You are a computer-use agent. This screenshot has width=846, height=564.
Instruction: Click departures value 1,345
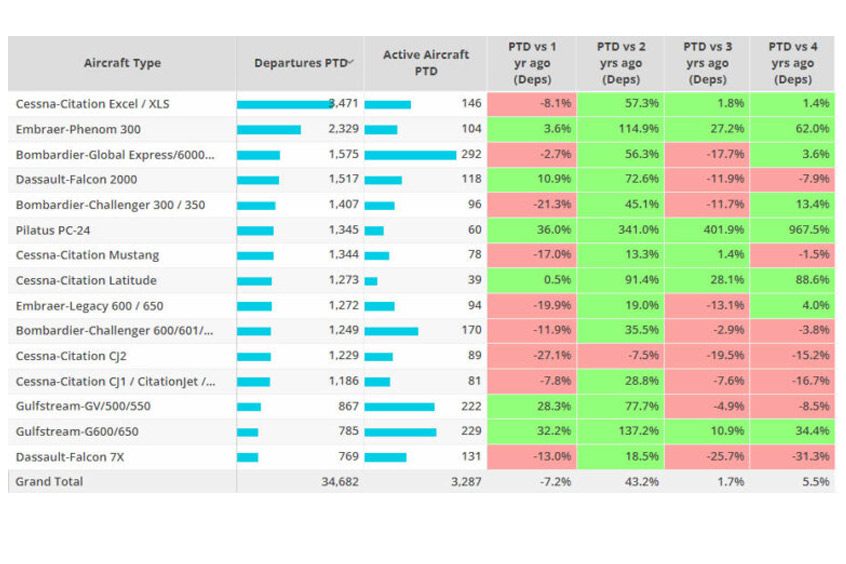pyautogui.click(x=344, y=230)
